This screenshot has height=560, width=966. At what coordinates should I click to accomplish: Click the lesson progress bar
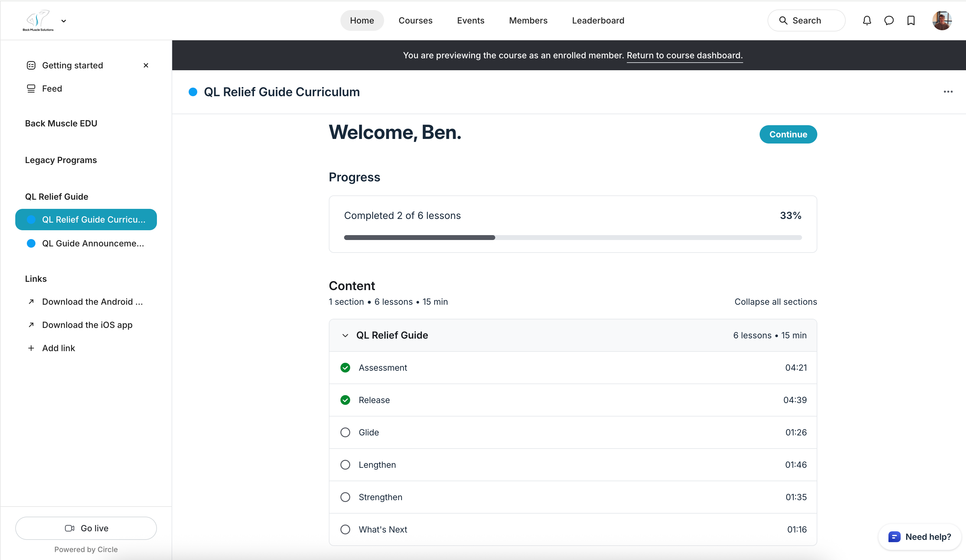pyautogui.click(x=573, y=237)
